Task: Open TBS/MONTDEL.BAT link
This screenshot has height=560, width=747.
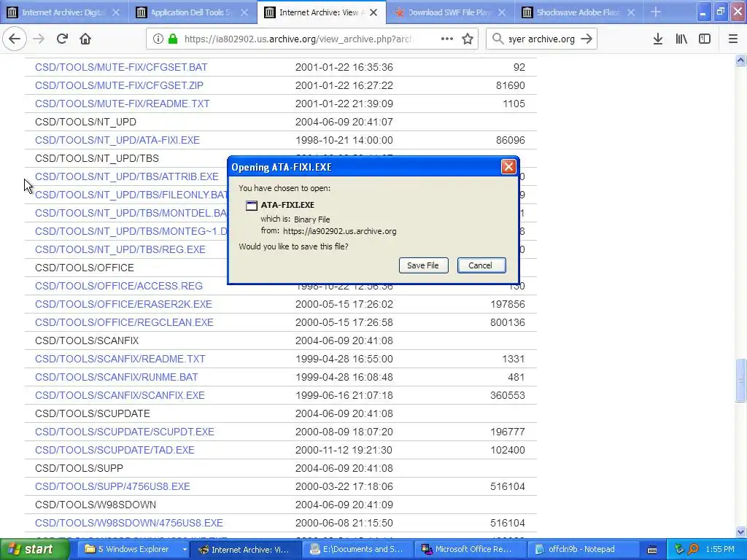Action: 131,213
